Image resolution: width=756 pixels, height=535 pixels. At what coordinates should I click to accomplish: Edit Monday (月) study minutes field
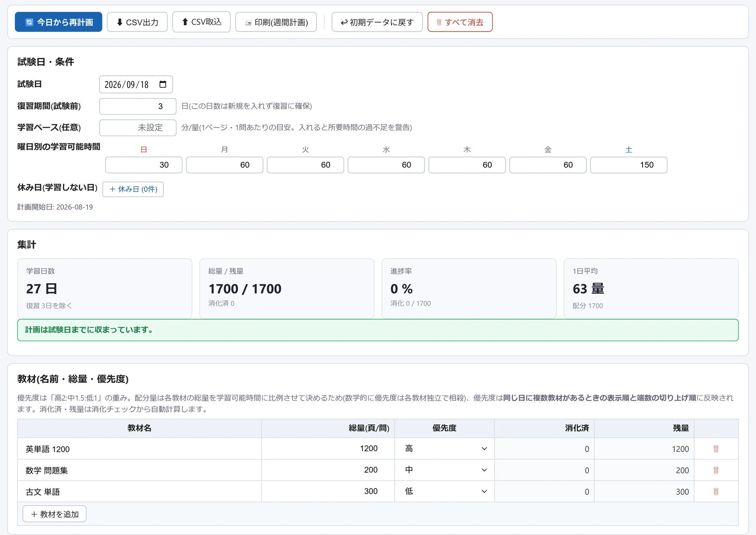click(x=224, y=165)
